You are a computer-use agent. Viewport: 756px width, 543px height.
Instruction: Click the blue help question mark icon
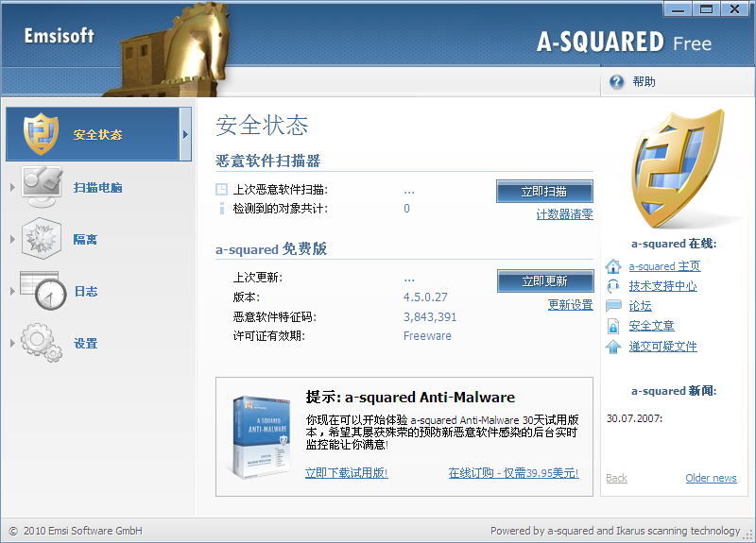coord(617,82)
